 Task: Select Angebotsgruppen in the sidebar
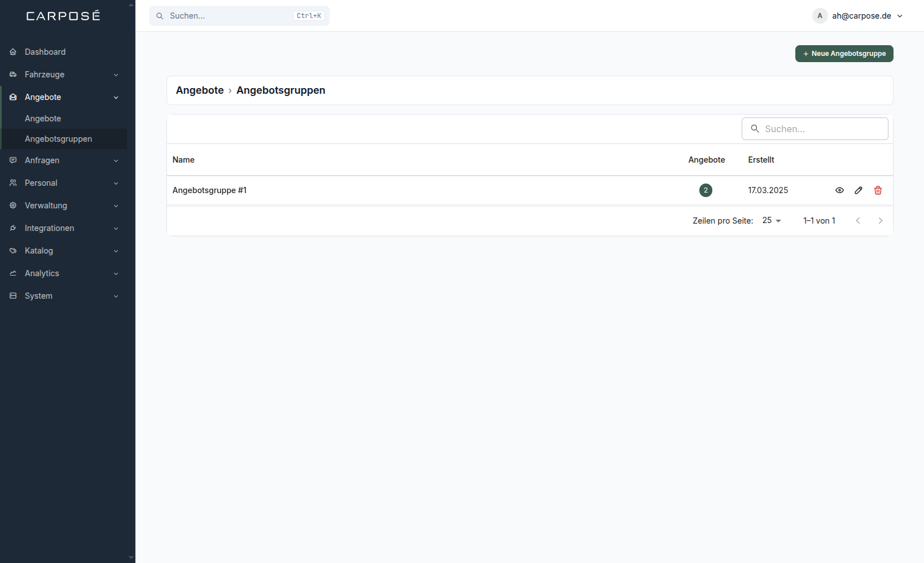pyautogui.click(x=58, y=139)
